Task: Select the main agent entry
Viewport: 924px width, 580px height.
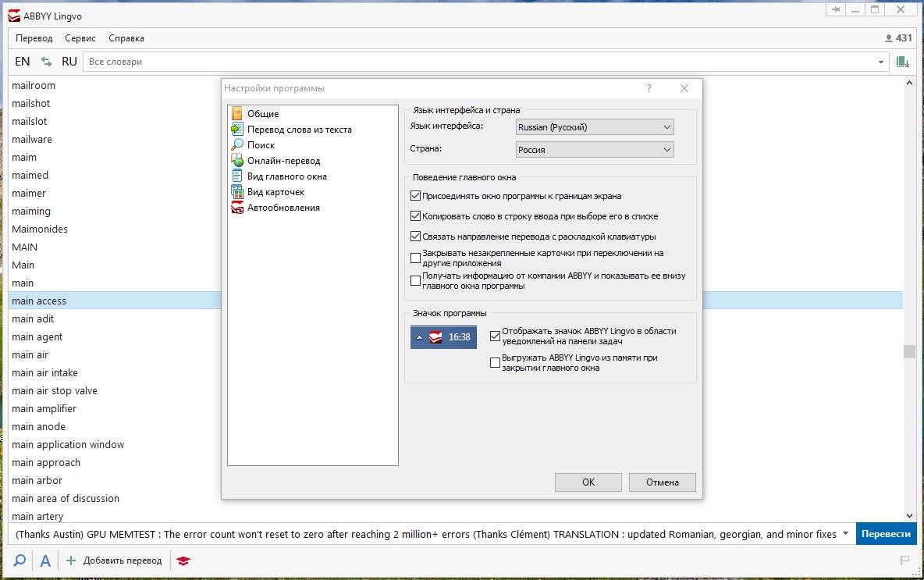Action: point(37,336)
